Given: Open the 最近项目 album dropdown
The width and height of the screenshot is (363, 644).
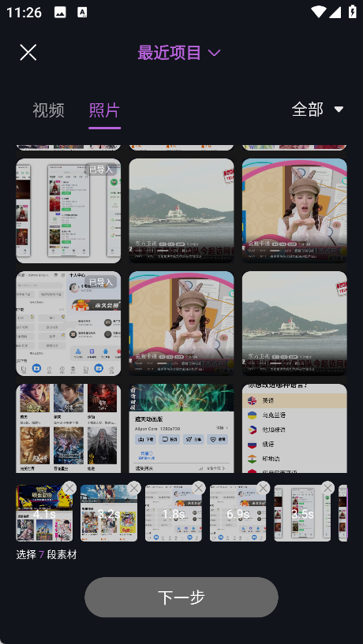Looking at the screenshot, I should tap(179, 53).
